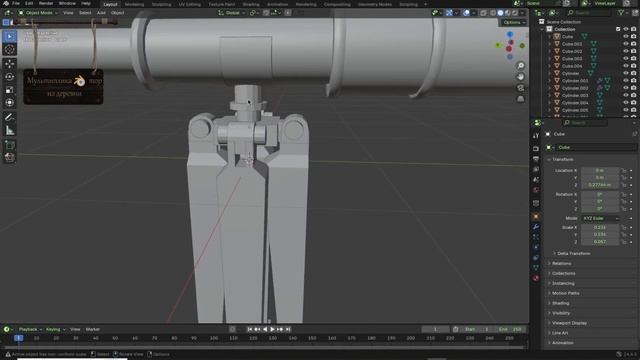Hide Cylinder with its eye icon
The height and width of the screenshot is (360, 640).
pyautogui.click(x=626, y=73)
